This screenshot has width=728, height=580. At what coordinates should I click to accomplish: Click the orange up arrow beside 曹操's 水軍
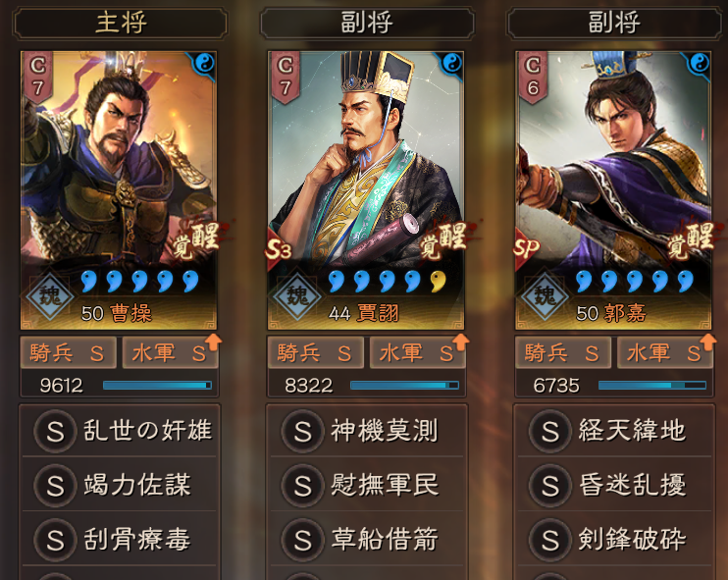(x=213, y=342)
